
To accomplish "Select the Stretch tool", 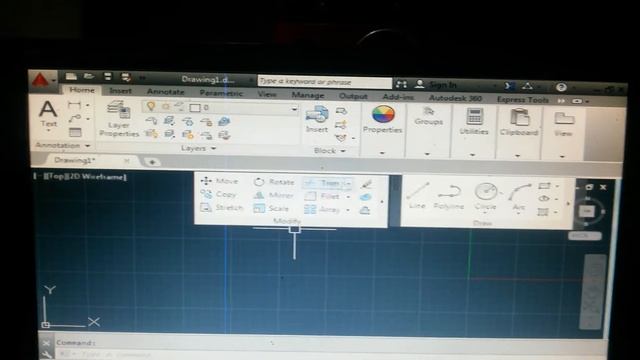I will pyautogui.click(x=222, y=208).
